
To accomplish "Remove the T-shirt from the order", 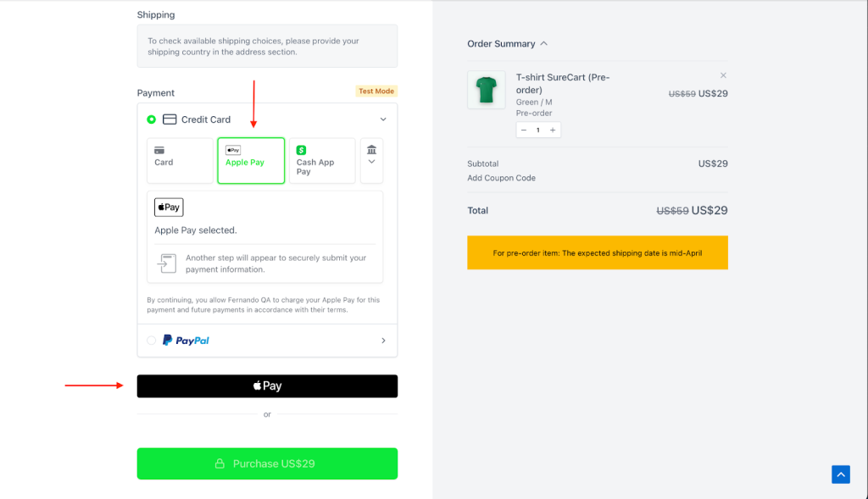I will (723, 75).
